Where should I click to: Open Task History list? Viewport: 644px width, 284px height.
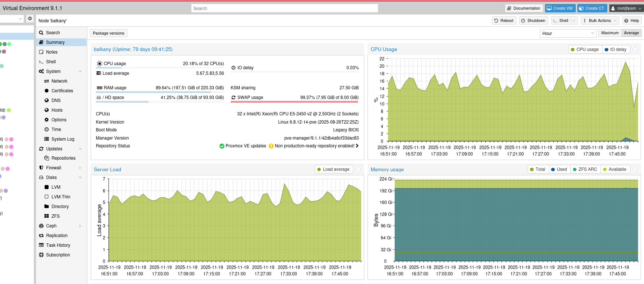tap(58, 245)
